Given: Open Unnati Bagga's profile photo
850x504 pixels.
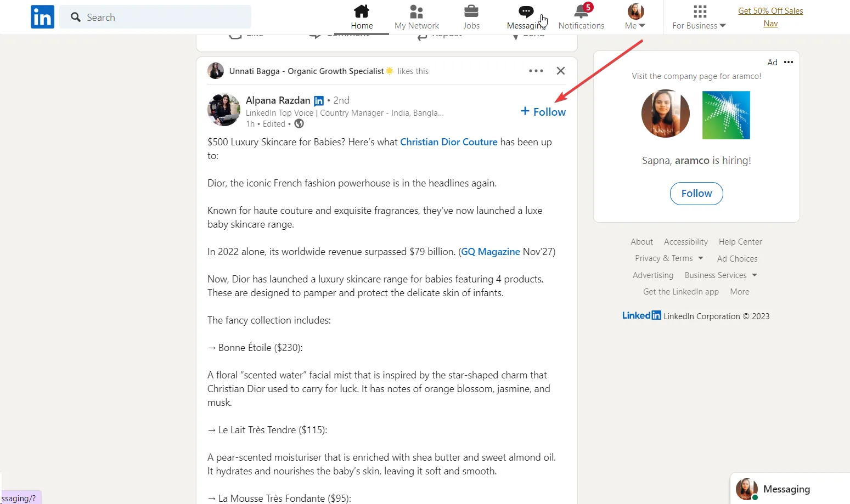Looking at the screenshot, I should [x=216, y=71].
